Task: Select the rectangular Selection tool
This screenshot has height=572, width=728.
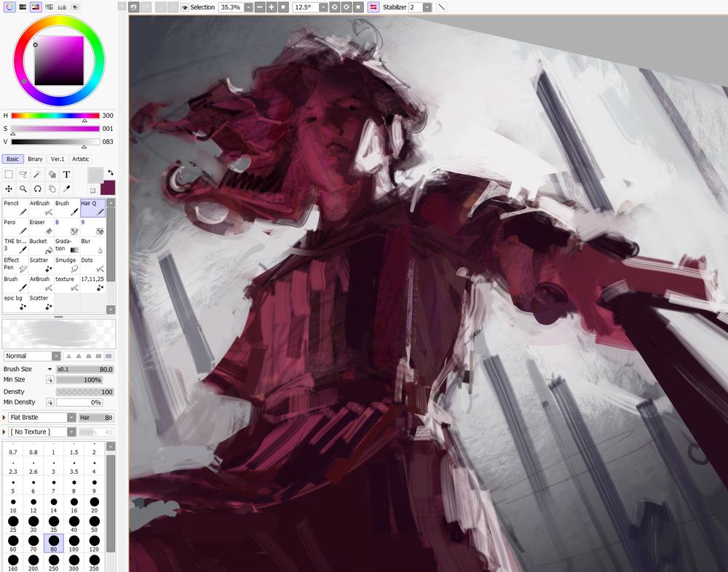Action: [x=9, y=175]
